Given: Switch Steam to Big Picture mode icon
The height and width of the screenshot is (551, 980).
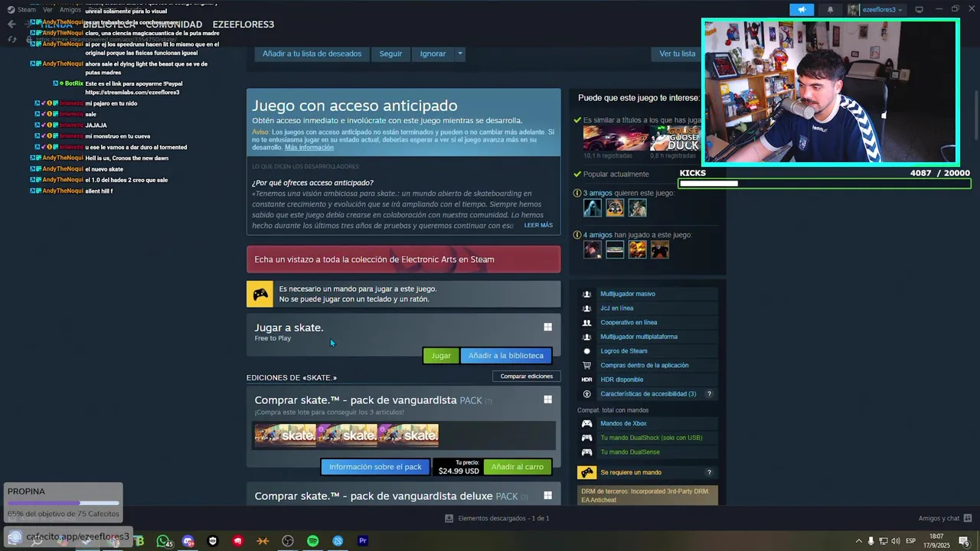Looking at the screenshot, I should click(920, 10).
